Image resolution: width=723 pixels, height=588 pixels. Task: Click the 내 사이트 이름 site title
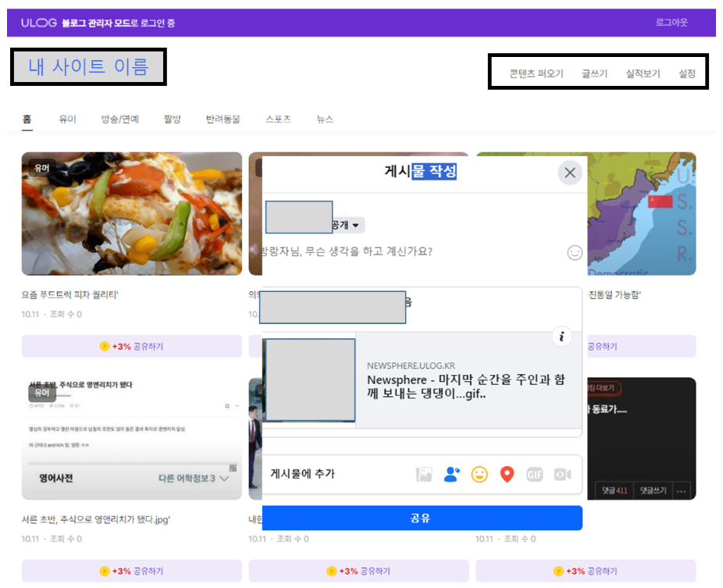pyautogui.click(x=87, y=66)
